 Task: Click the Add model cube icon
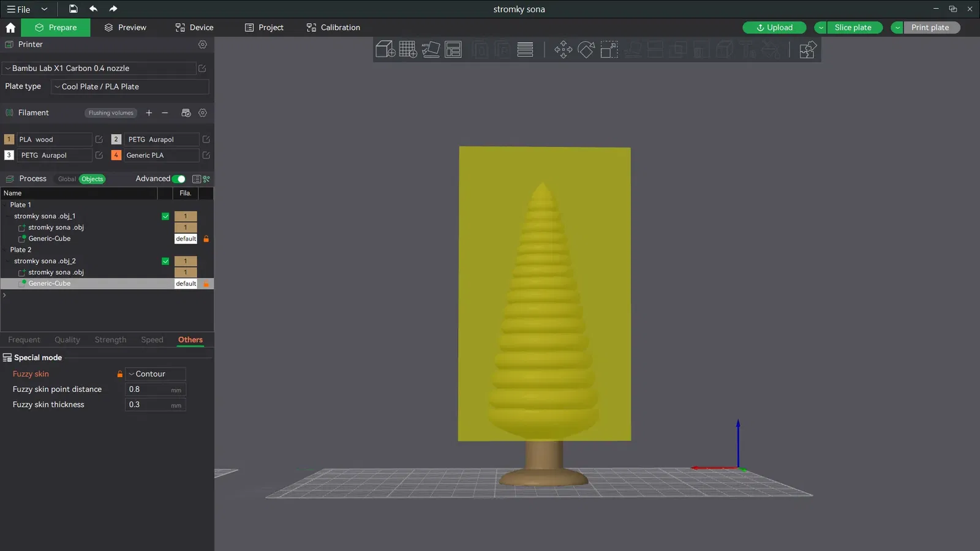[x=385, y=49]
